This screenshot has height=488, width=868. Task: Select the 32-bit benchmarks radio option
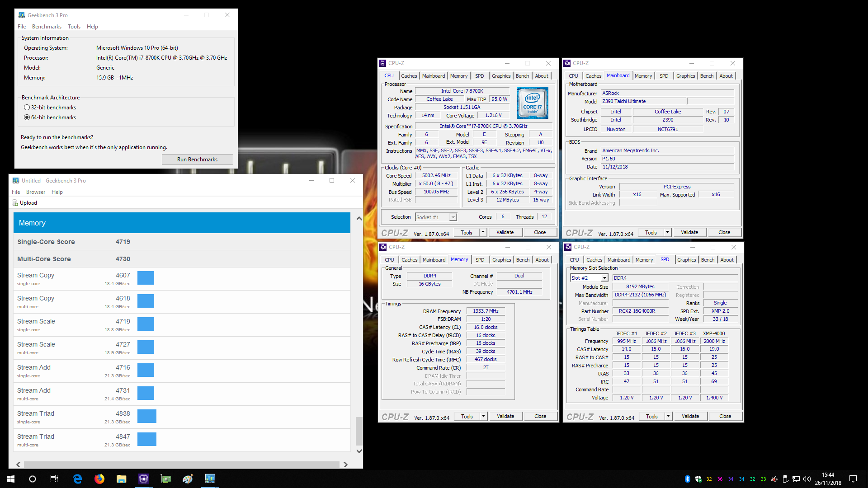coord(27,108)
